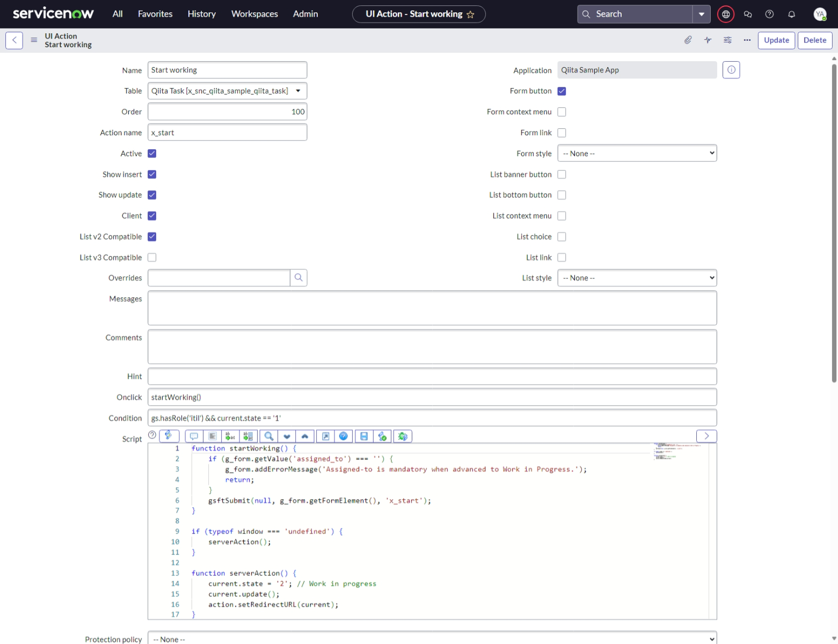Open script editor help blue icon
The width and height of the screenshot is (838, 644).
(x=344, y=436)
